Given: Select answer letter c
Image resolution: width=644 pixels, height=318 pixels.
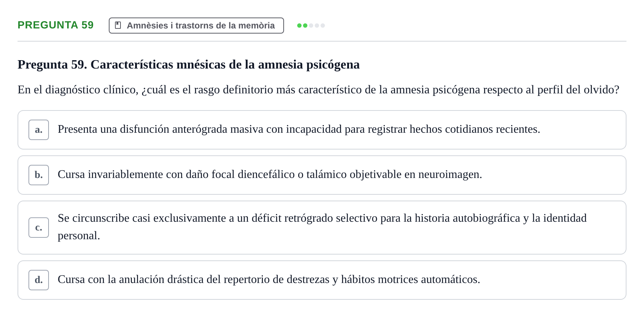Looking at the screenshot, I should [x=39, y=228].
